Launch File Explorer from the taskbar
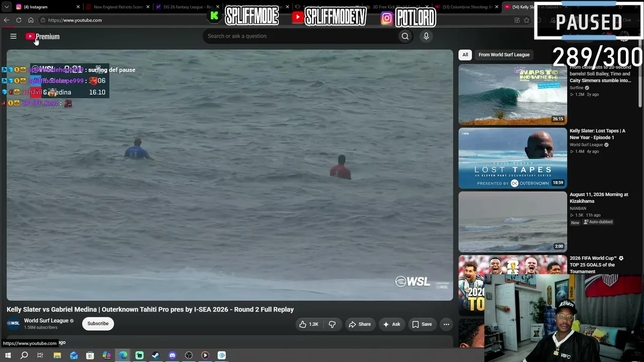This screenshot has width=644, height=362. 57,355
